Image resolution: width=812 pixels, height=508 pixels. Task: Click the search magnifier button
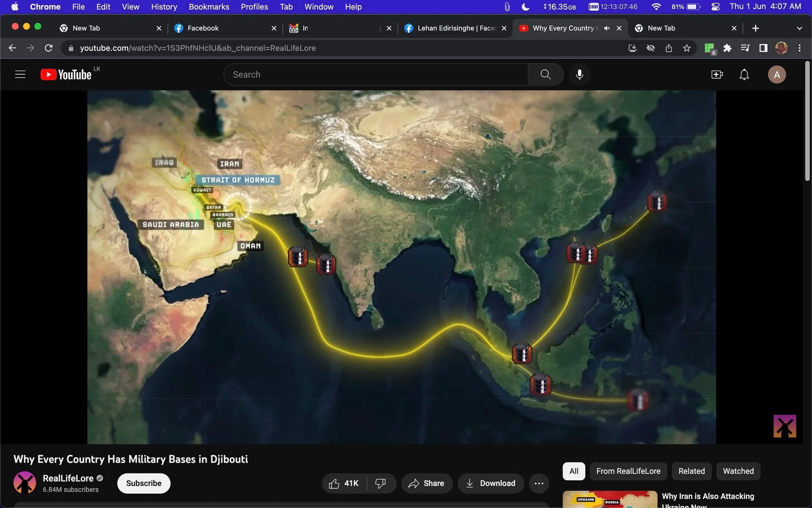point(546,75)
